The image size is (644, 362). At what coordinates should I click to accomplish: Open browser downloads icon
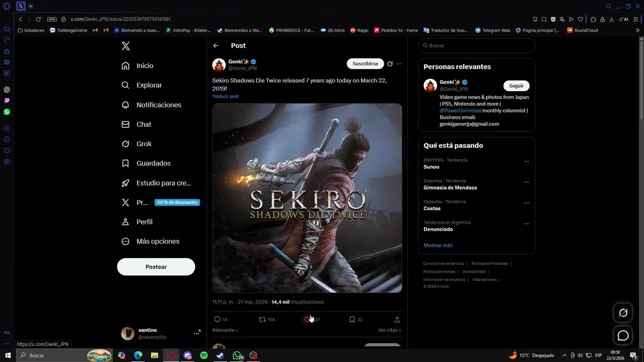point(611,19)
